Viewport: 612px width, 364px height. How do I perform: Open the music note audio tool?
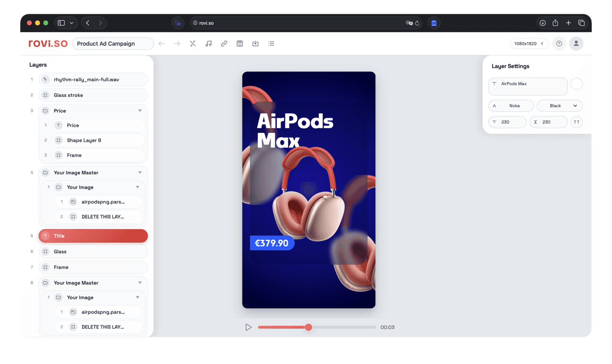point(208,43)
